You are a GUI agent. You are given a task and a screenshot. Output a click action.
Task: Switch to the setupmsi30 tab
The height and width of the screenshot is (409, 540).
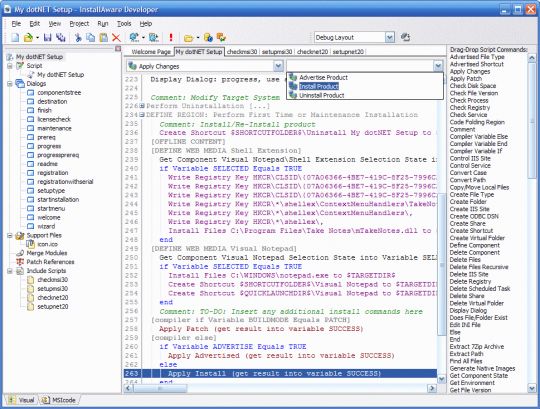tap(277, 52)
